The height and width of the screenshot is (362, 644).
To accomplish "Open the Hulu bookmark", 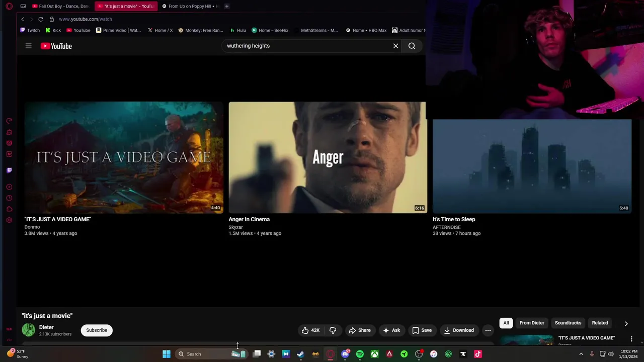I will [x=238, y=30].
